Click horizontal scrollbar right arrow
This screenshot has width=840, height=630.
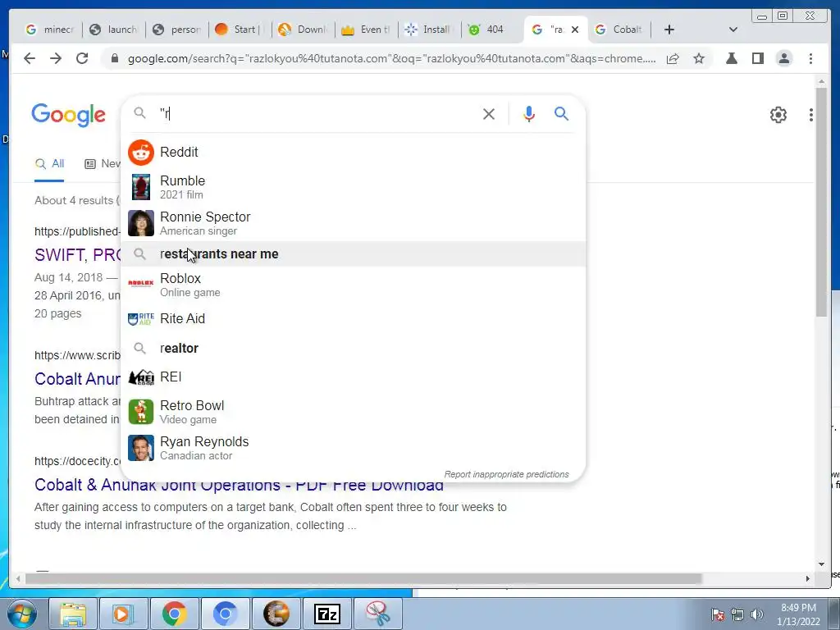coord(808,578)
